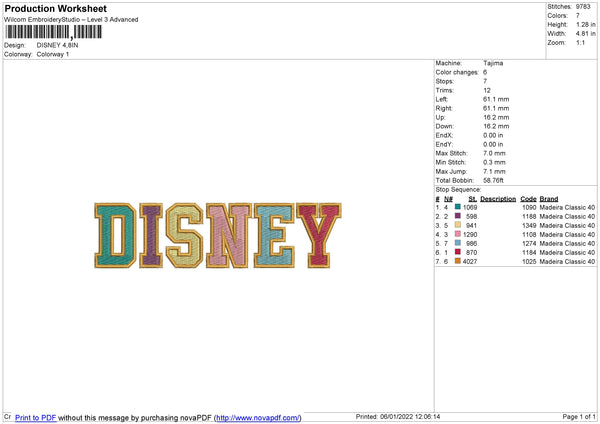
Task: Click the Height value 1.28 in
Action: [x=586, y=24]
